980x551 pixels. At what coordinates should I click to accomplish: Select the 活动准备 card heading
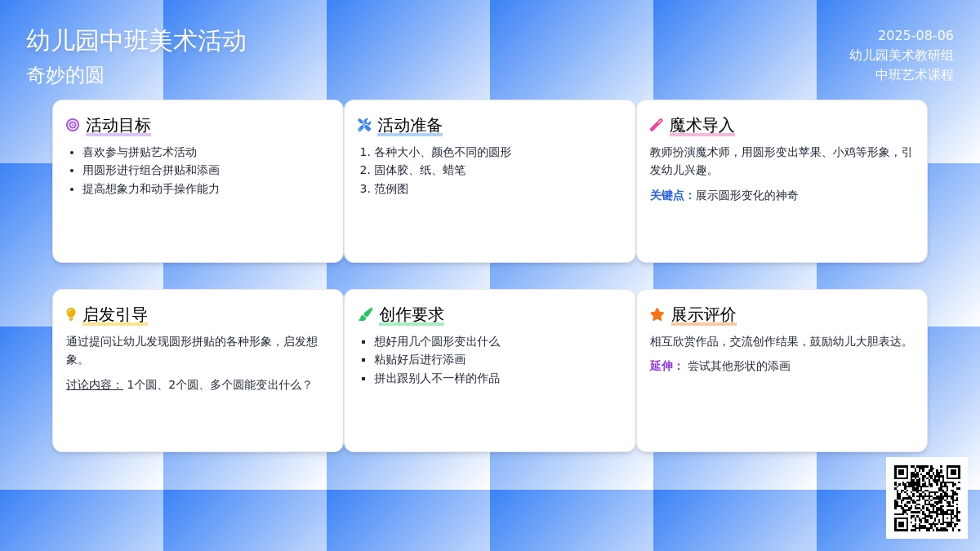tap(410, 125)
